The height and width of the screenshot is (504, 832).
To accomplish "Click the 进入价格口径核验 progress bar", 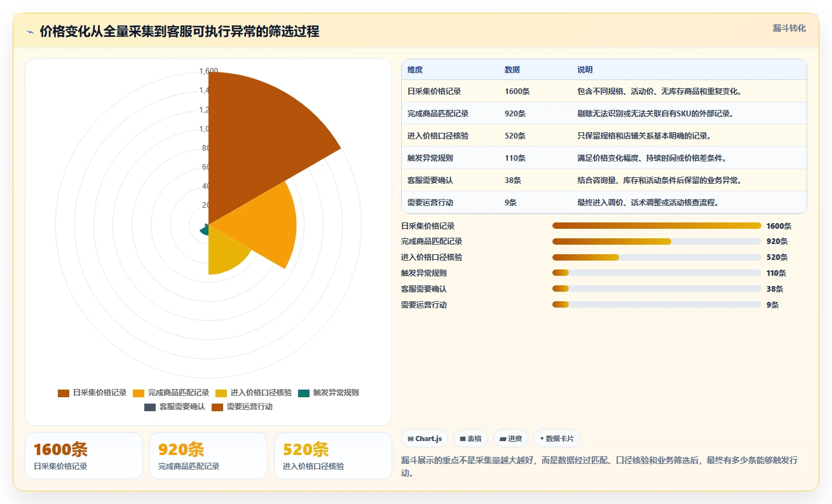I will point(657,257).
